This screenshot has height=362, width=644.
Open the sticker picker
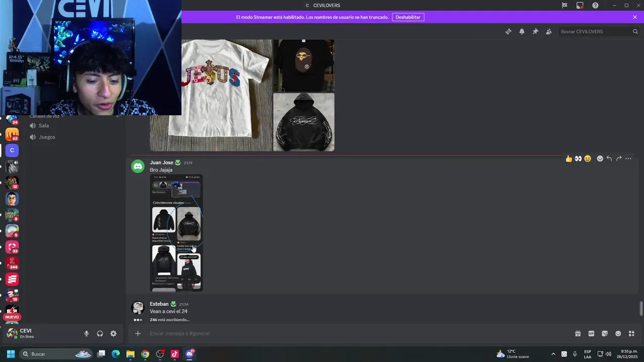pos(605,333)
